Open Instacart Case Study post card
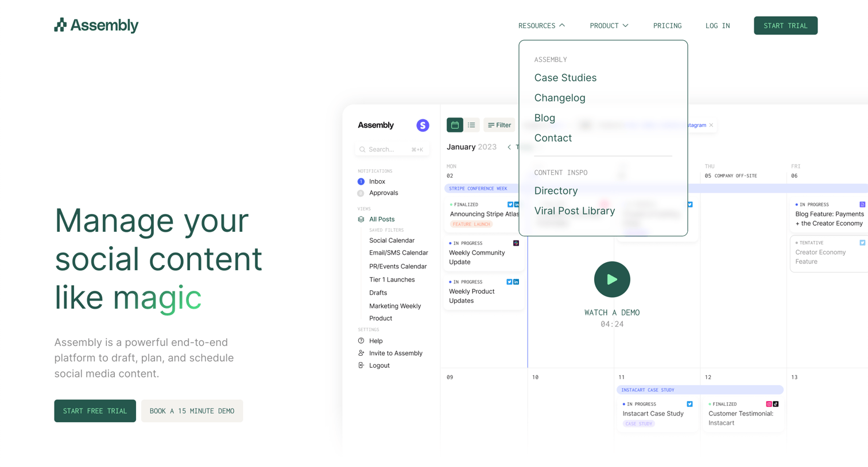This screenshot has height=467, width=868. tap(657, 414)
